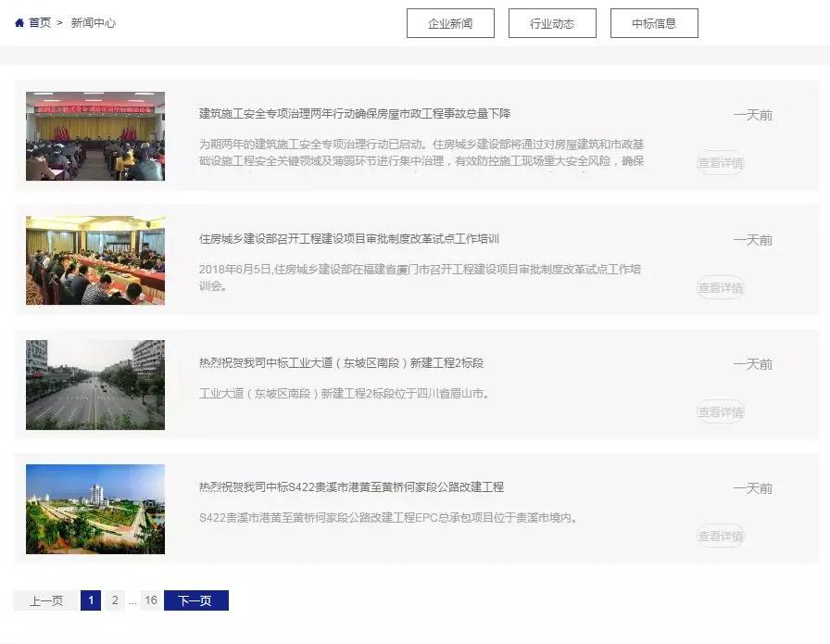
Task: Jump to page 16 in pagination
Action: 151,600
